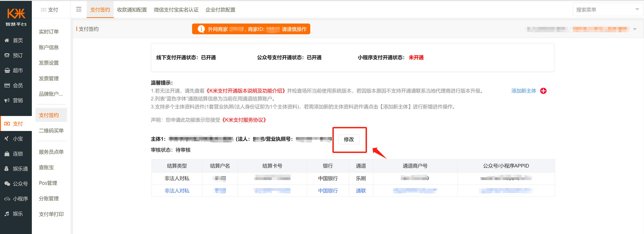Image resolution: width=644 pixels, height=234 pixels.
Task: Open the 公众号 WeChat icon
Action: point(7,184)
